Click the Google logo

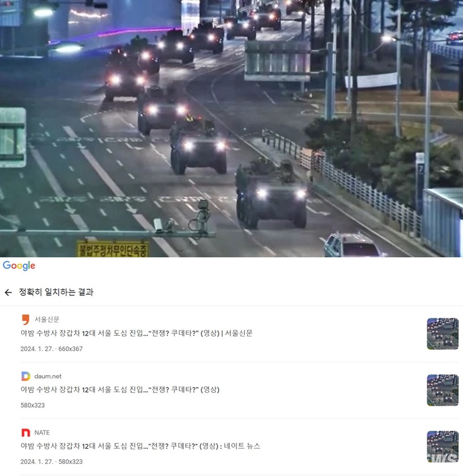[19, 266]
